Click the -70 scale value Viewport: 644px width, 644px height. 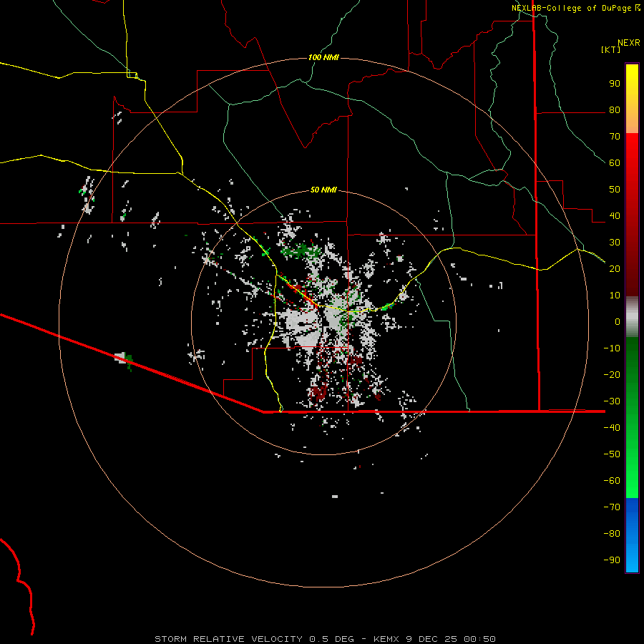(x=612, y=507)
